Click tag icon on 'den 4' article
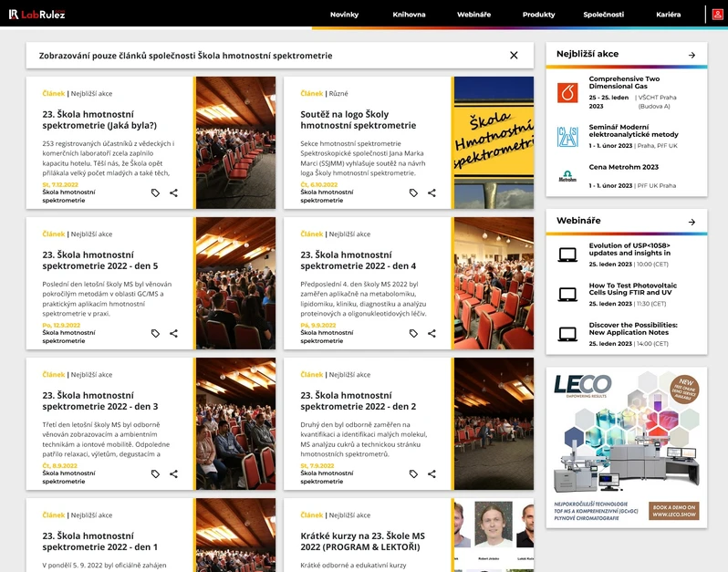 click(x=413, y=333)
